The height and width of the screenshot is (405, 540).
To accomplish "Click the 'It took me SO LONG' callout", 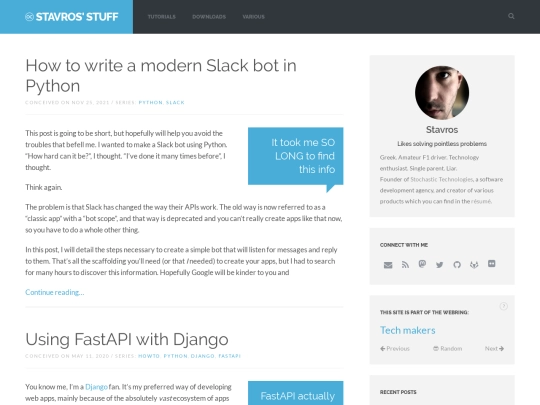I will 295,156.
